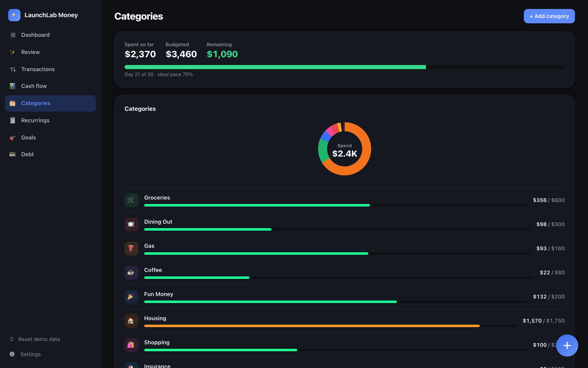Click the Groceries shopping cart icon
Viewport: 588px width, 368px height.
(131, 200)
